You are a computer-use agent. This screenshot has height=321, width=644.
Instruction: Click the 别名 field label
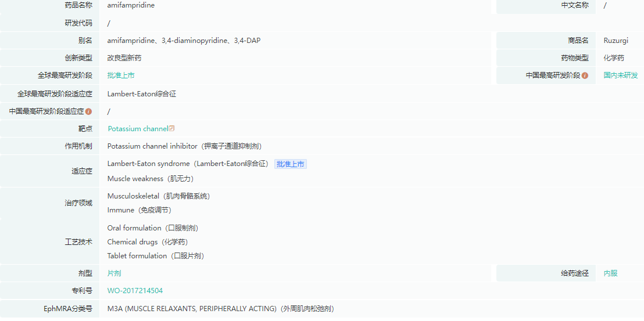point(85,41)
